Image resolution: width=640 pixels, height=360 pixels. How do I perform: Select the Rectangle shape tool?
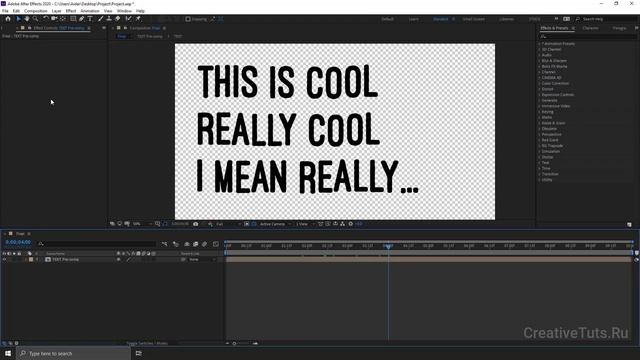coord(73,19)
